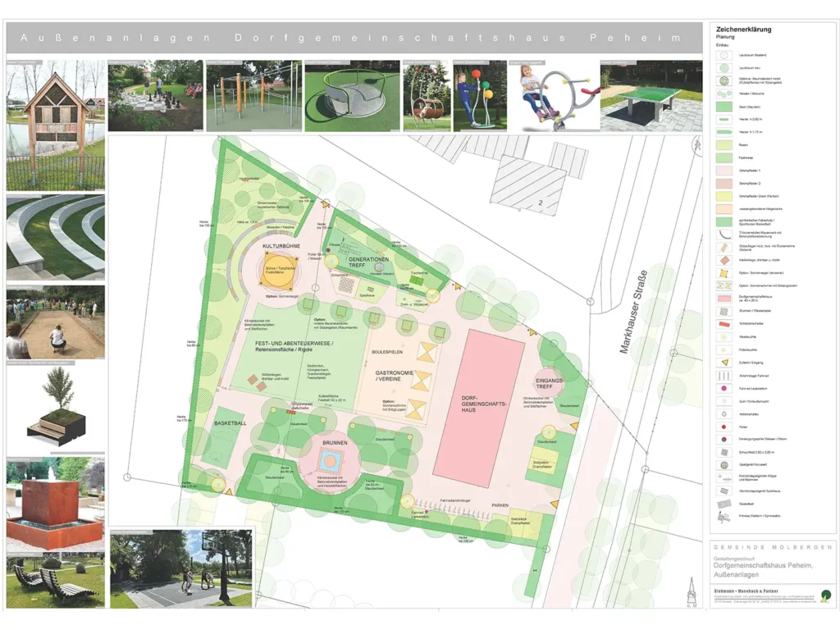Select the Heister / Sträucher shrub legend symbol
Viewport: 840px width, 630px height.
pos(724,94)
